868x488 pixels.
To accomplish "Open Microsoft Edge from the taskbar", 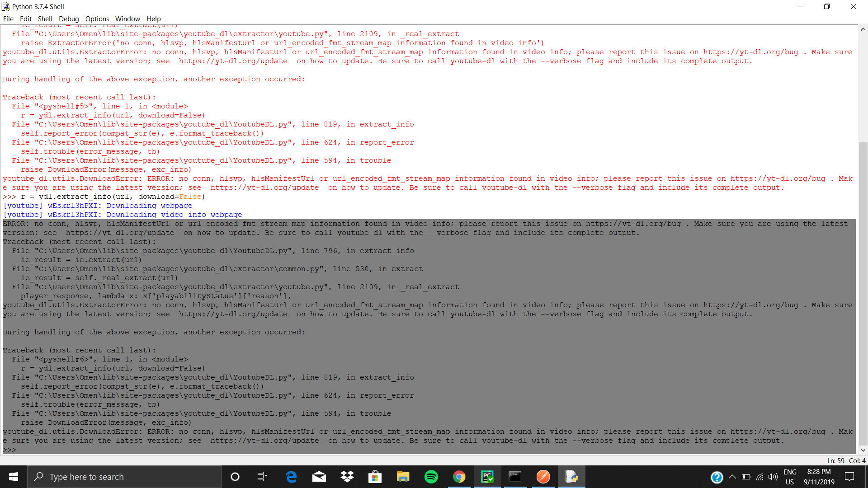I will 291,477.
